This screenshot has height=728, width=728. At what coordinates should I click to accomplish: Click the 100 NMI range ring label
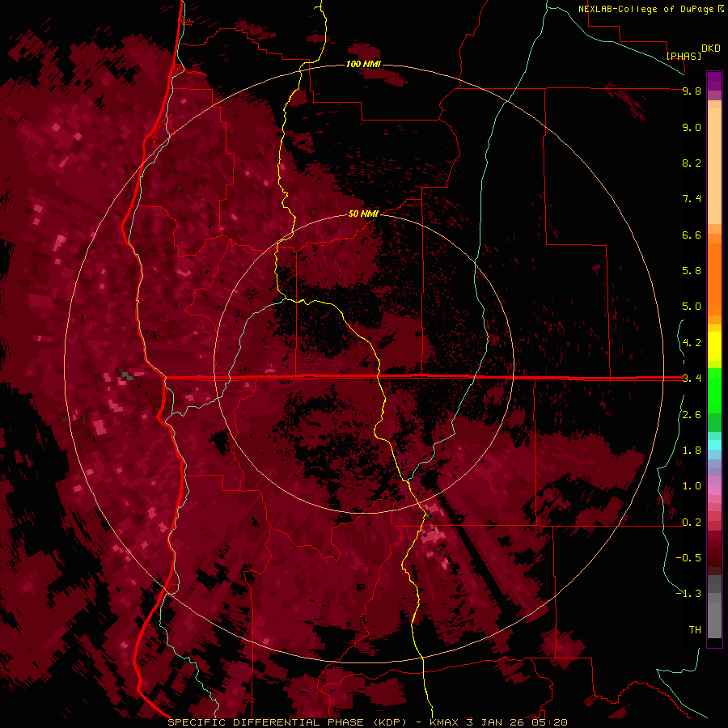363,64
